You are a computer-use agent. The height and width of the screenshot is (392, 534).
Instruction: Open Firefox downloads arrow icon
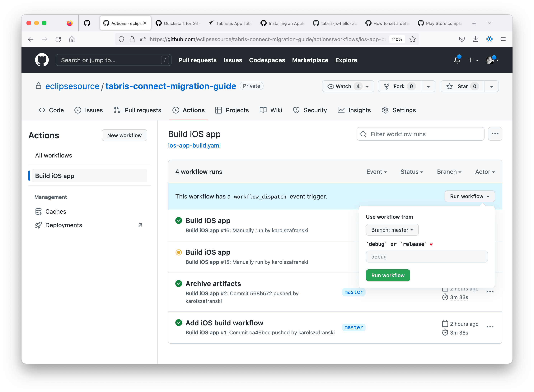tap(475, 39)
